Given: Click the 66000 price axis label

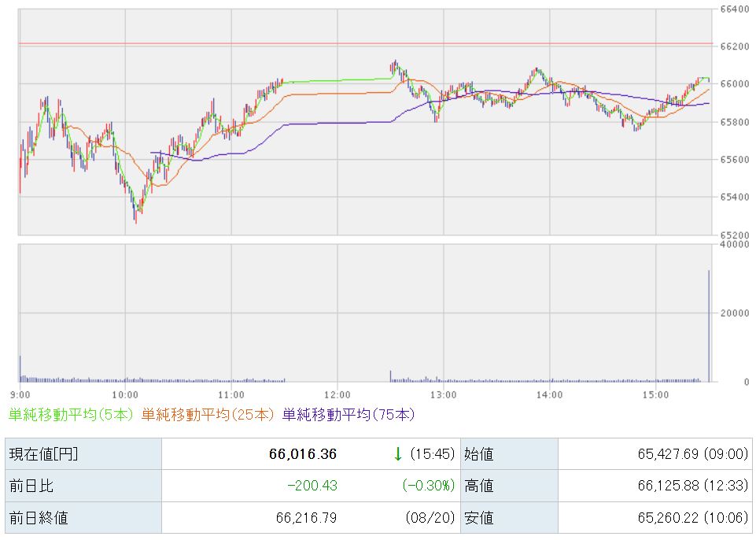Looking at the screenshot, I should (x=735, y=84).
